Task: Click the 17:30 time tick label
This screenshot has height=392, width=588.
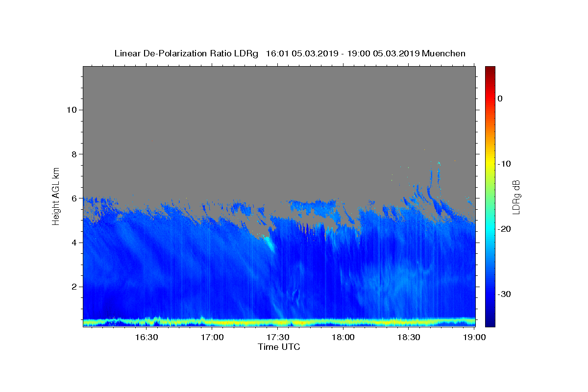Action: (278, 337)
